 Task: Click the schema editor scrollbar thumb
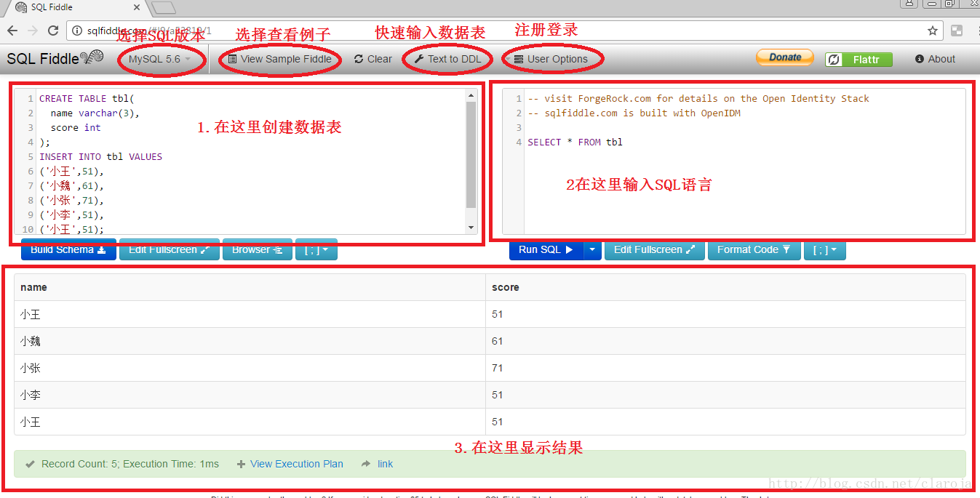pos(471,154)
